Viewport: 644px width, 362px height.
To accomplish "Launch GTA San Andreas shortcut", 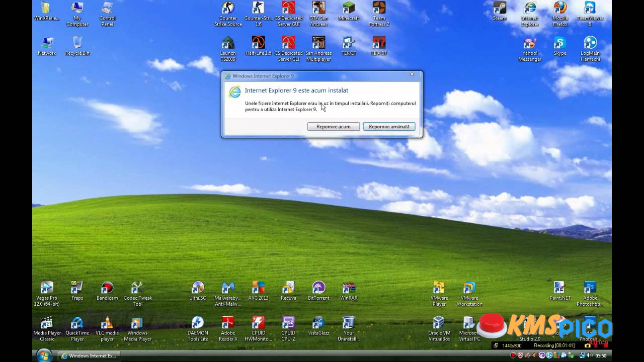I will pos(318,15).
